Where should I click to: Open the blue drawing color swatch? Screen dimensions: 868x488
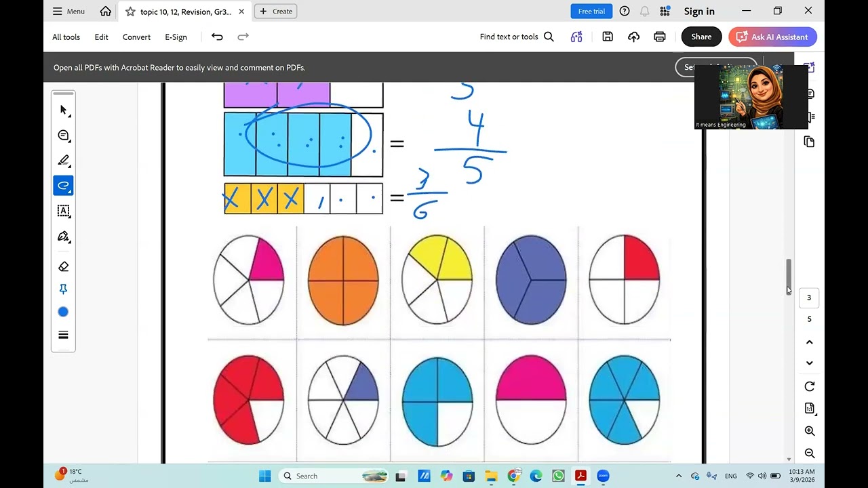click(63, 312)
